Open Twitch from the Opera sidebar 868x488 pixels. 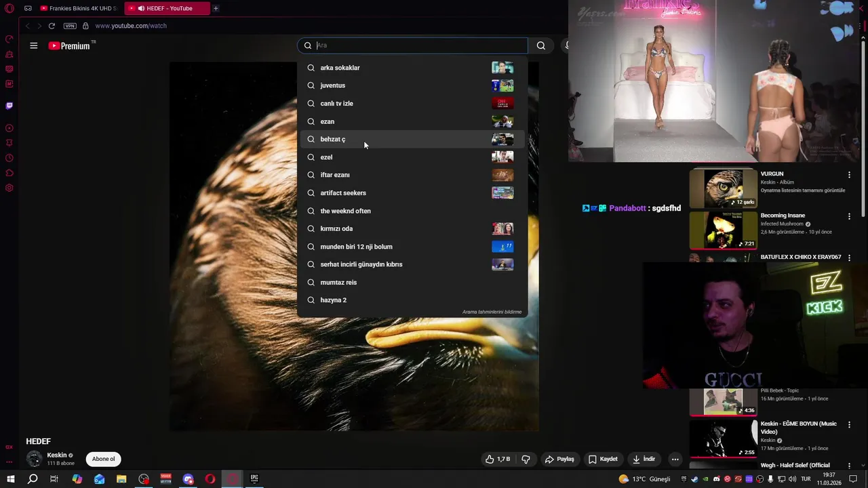(9, 106)
